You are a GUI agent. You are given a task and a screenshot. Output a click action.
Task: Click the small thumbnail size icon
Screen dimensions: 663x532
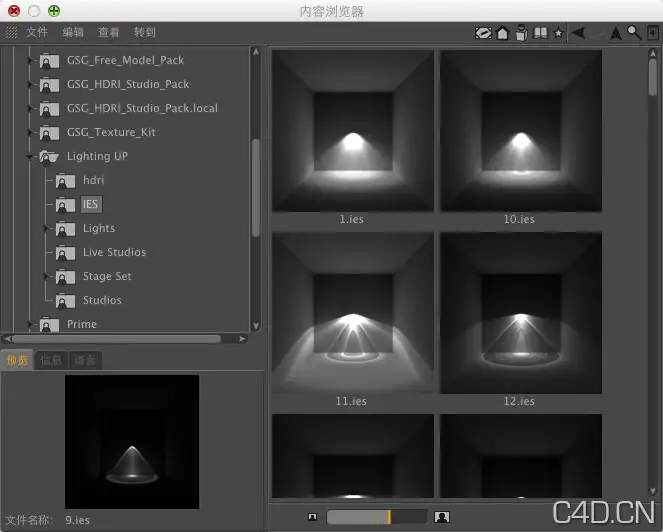[312, 517]
